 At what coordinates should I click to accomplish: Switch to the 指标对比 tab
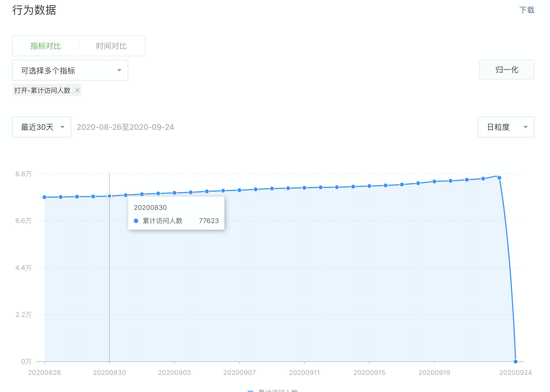coord(46,46)
